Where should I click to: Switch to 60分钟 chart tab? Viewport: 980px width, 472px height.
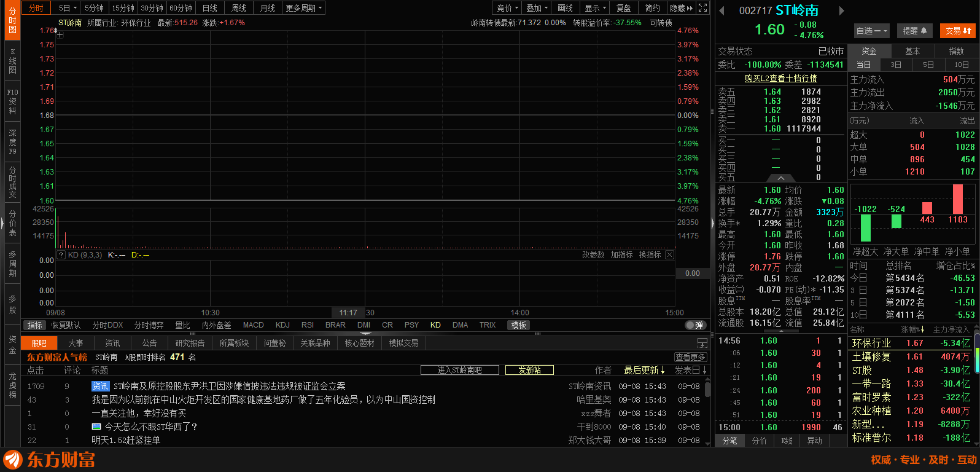pyautogui.click(x=181, y=8)
